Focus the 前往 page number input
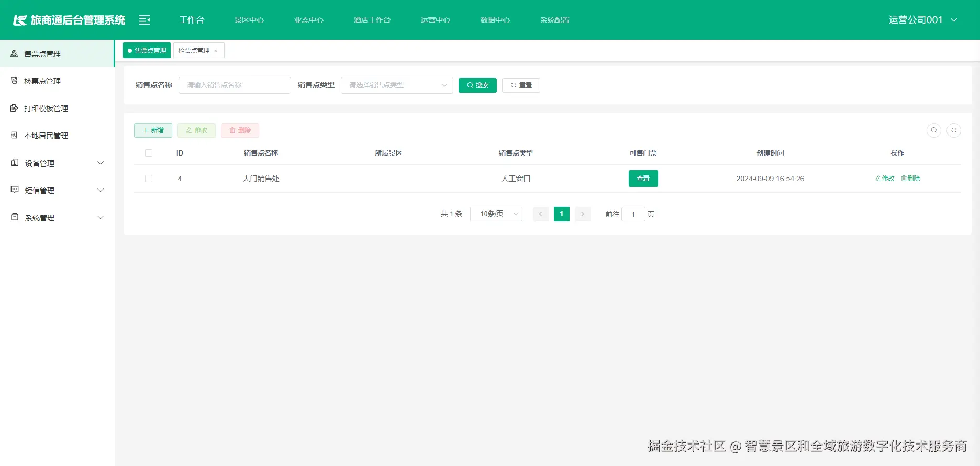 click(x=633, y=214)
